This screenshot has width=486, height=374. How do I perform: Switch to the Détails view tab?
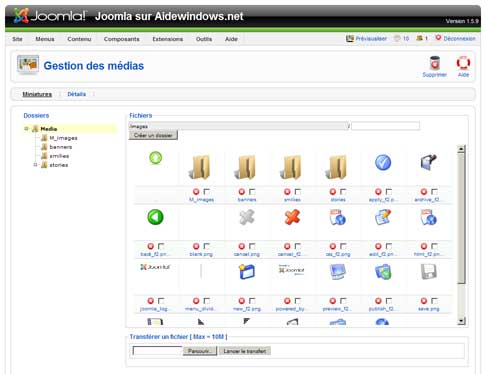coord(76,94)
